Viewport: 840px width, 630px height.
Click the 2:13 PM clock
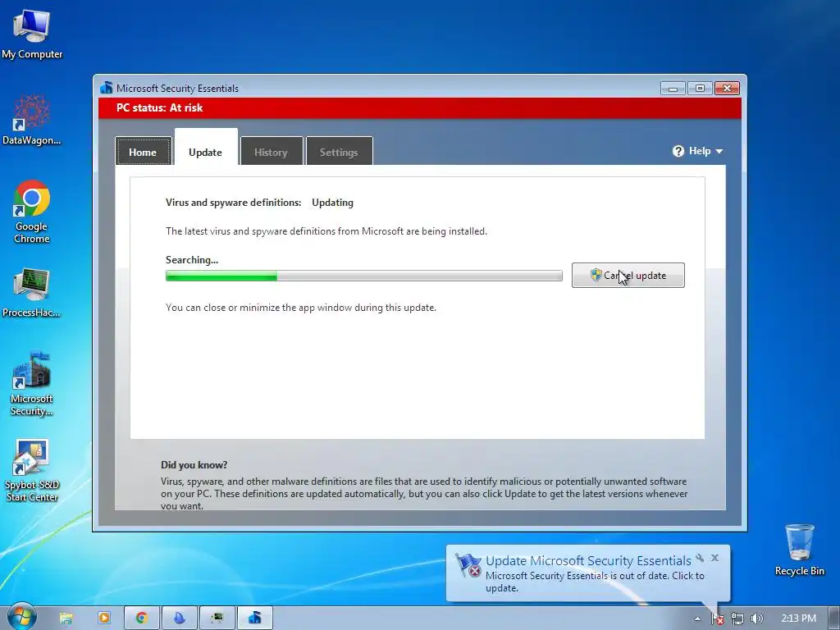(798, 619)
